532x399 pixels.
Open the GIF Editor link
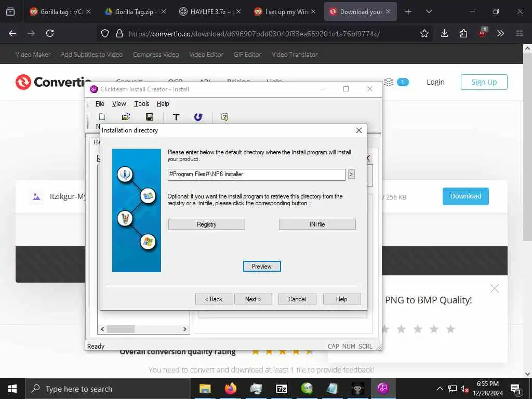tap(247, 54)
